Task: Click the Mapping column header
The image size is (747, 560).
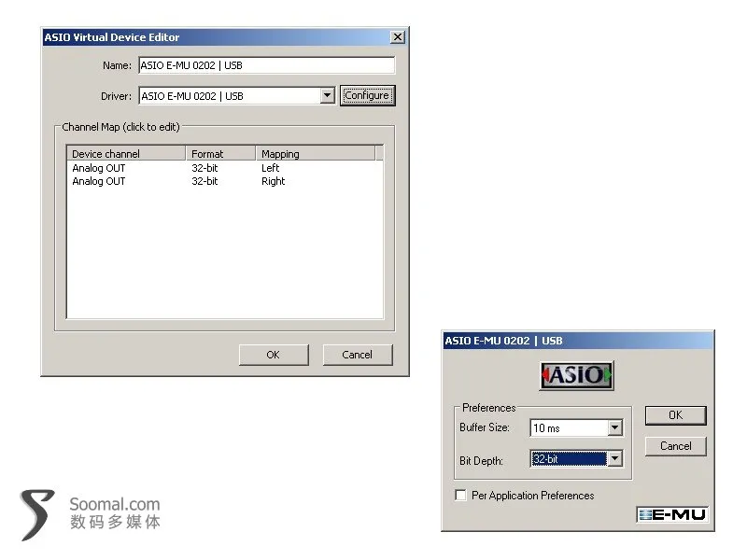Action: 316,154
